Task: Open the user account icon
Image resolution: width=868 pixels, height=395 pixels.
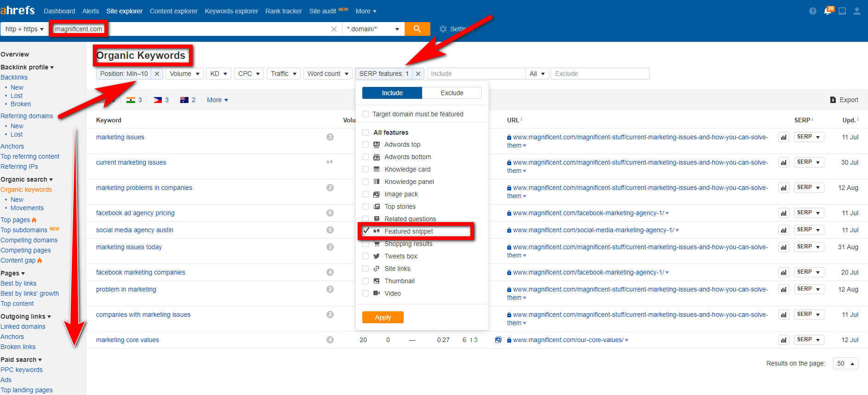Action: tap(857, 11)
